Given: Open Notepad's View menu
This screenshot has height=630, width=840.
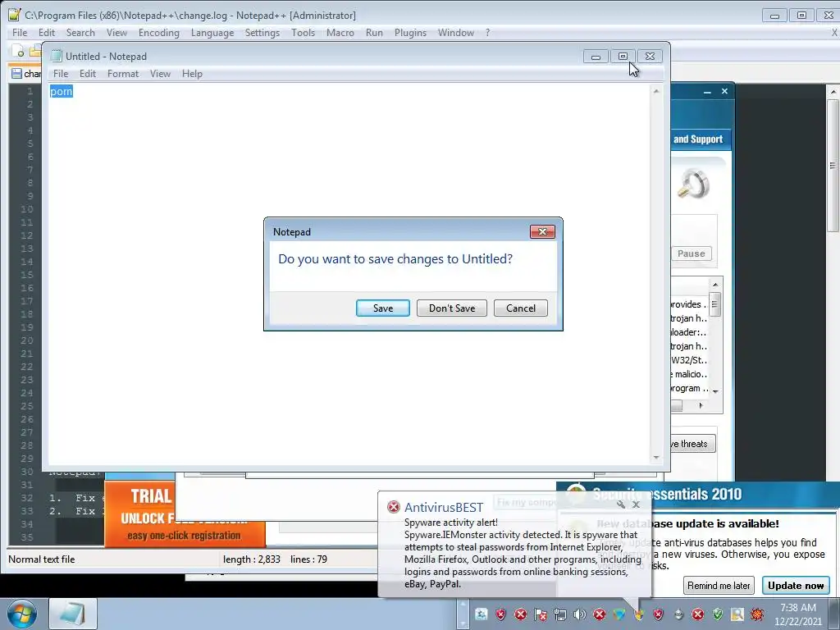Looking at the screenshot, I should pos(160,73).
